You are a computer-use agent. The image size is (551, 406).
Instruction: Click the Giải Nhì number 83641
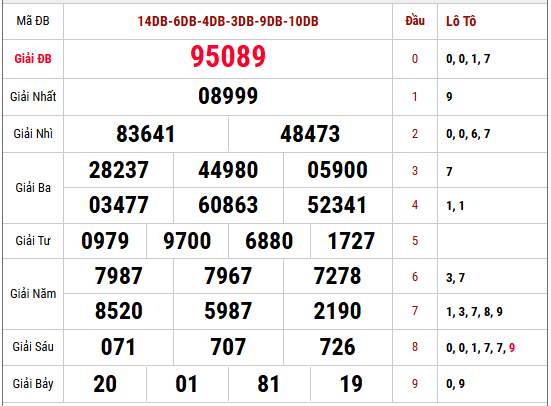[x=145, y=134]
